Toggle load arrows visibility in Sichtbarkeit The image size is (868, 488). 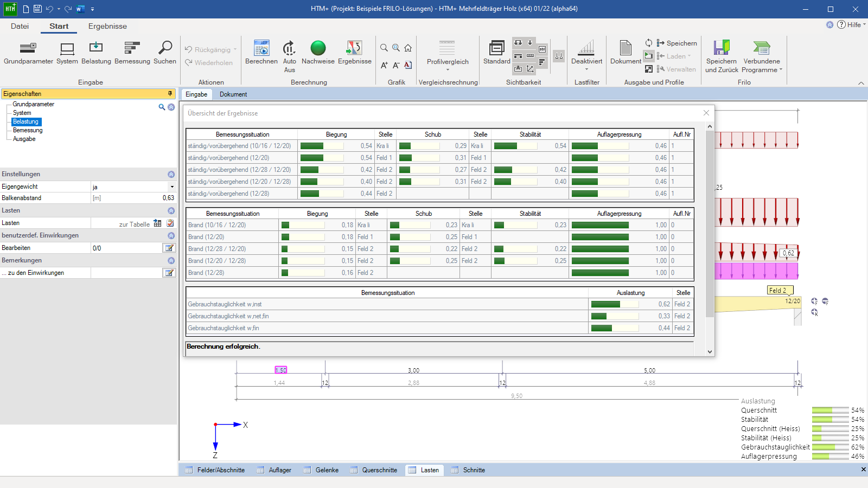pyautogui.click(x=518, y=43)
